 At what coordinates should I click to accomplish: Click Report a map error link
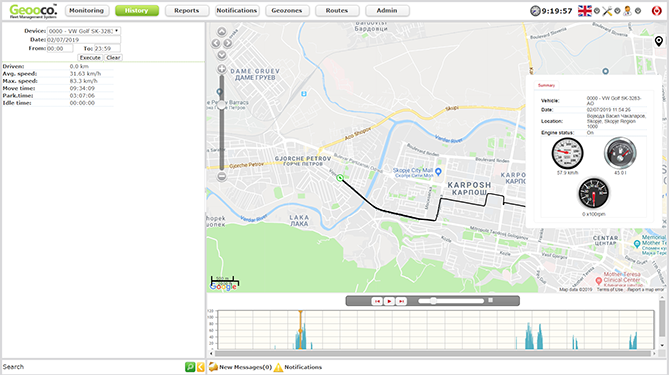pyautogui.click(x=646, y=290)
